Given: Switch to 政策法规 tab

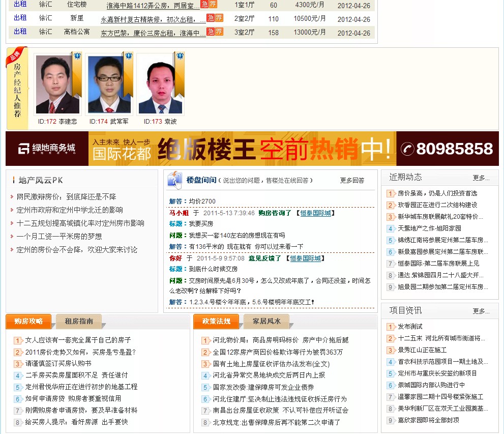Looking at the screenshot, I should pyautogui.click(x=216, y=321).
